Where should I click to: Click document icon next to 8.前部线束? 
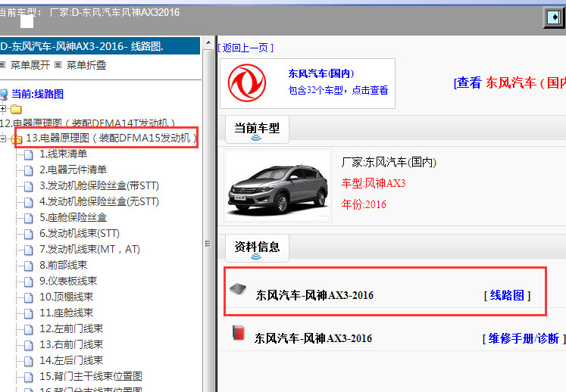[29, 266]
